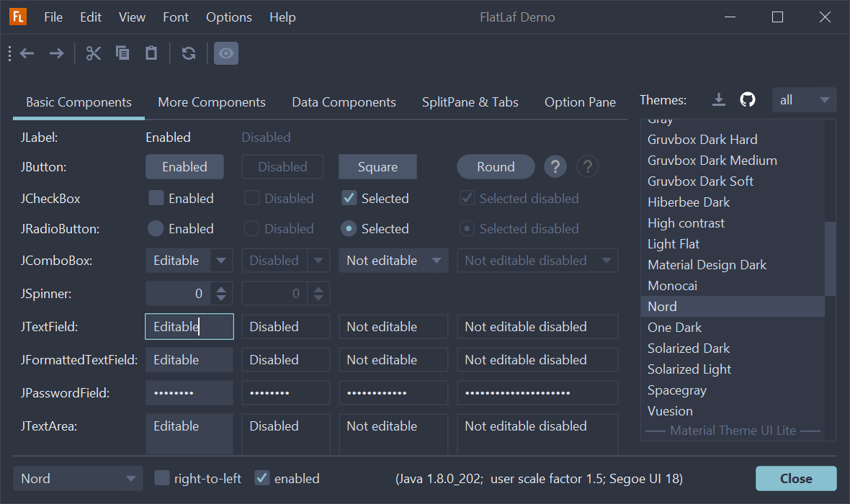Click the copy icon in toolbar
850x504 pixels.
tap(122, 53)
